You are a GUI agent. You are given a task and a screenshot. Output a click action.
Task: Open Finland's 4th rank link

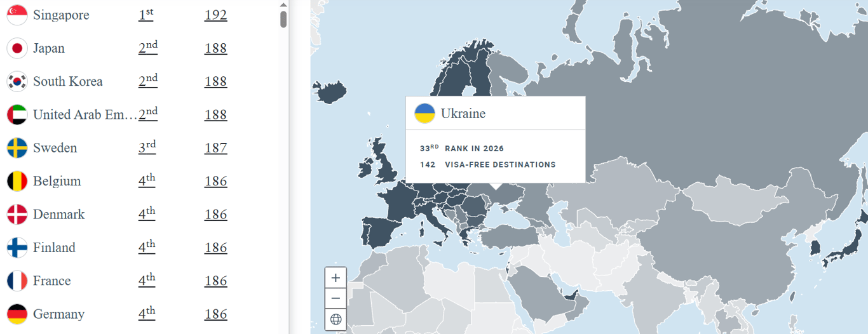pos(147,247)
